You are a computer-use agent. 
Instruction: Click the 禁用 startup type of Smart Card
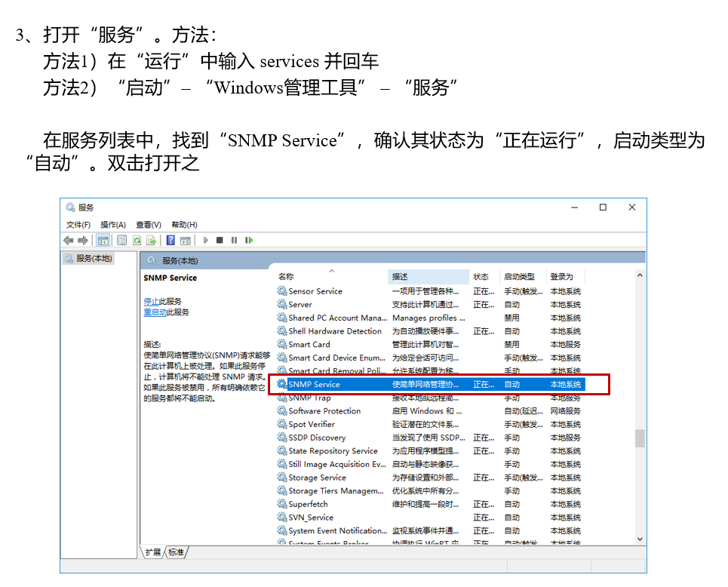point(511,345)
